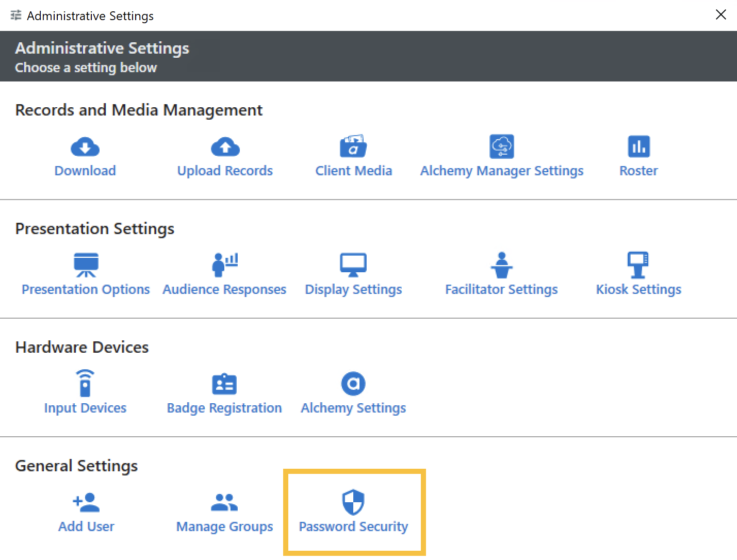Open Manage Groups people icon

(224, 502)
